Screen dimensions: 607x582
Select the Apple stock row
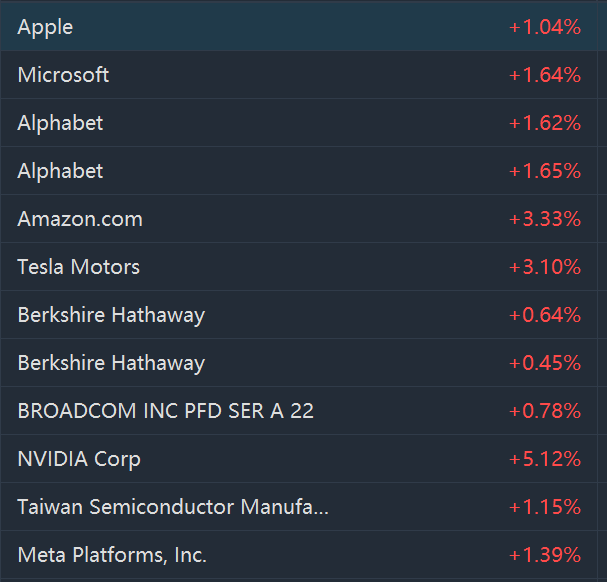45,27
